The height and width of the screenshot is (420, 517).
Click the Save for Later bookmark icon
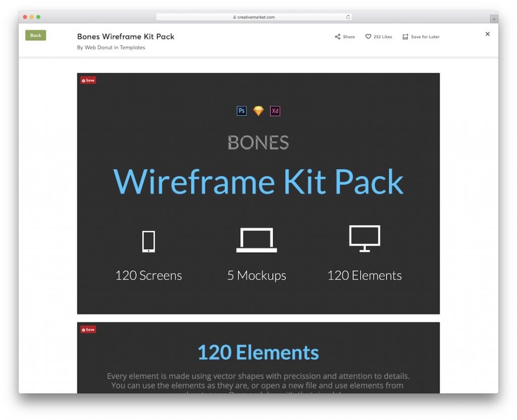[404, 36]
